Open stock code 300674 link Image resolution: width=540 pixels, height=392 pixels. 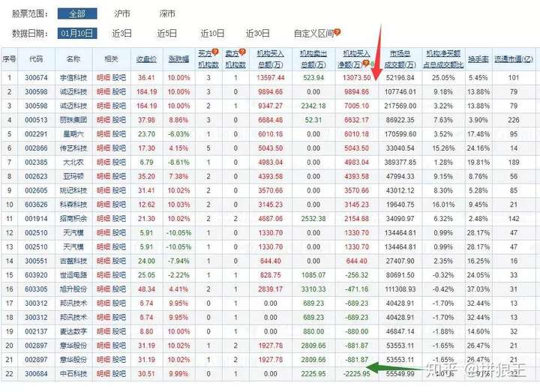[36, 78]
